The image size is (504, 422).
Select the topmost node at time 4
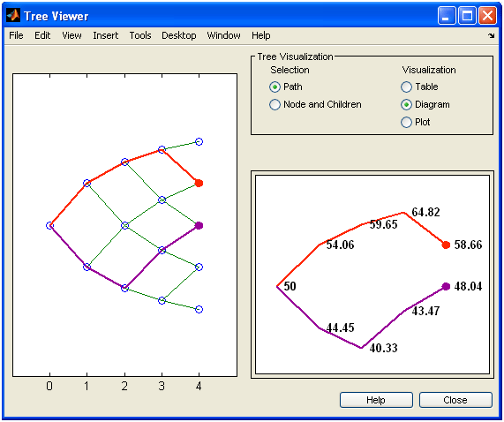[199, 142]
